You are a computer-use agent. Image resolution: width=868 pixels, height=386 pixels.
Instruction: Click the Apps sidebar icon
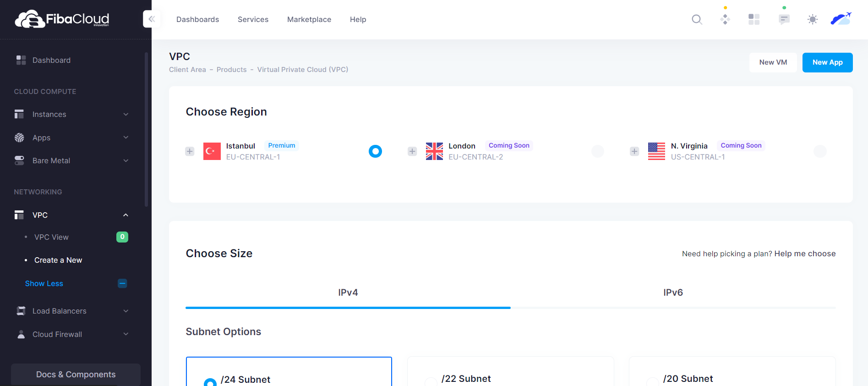tap(19, 138)
